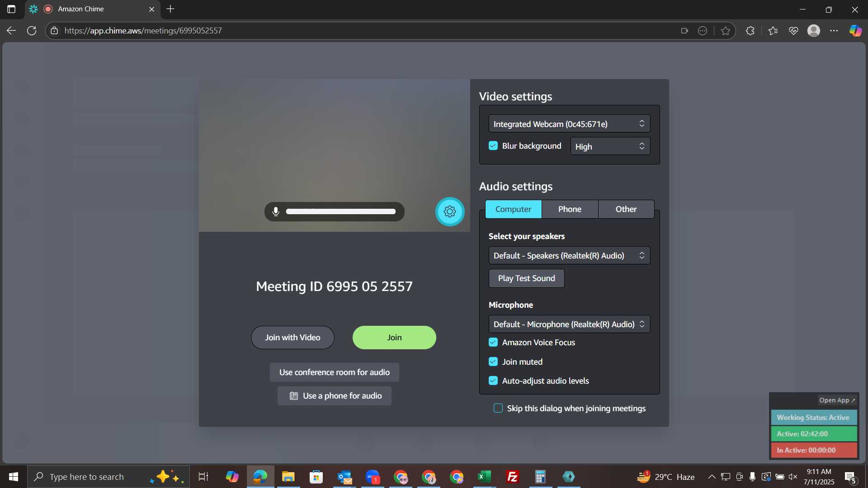Open Task View on the taskbar

click(203, 477)
